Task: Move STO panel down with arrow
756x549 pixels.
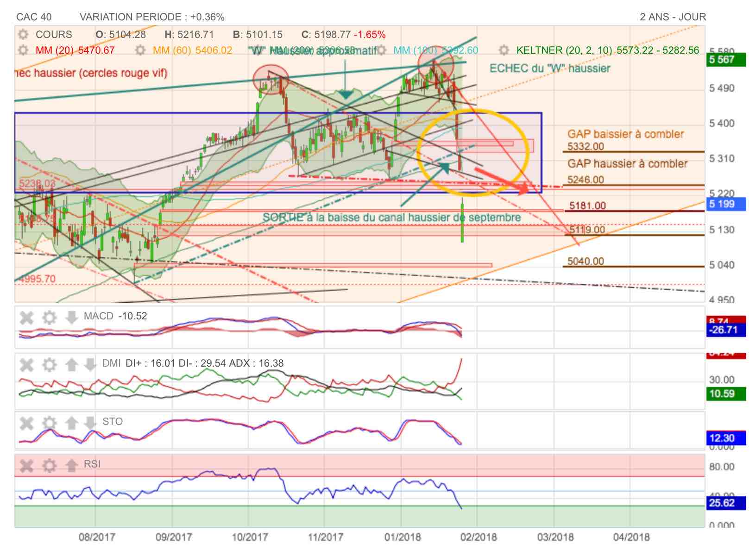Action: click(x=90, y=423)
